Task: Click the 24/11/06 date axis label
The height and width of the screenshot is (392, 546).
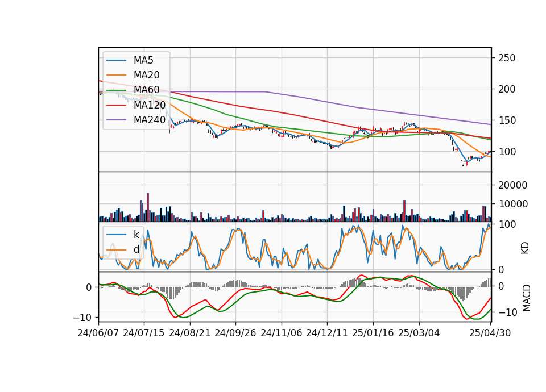Action: (282, 333)
